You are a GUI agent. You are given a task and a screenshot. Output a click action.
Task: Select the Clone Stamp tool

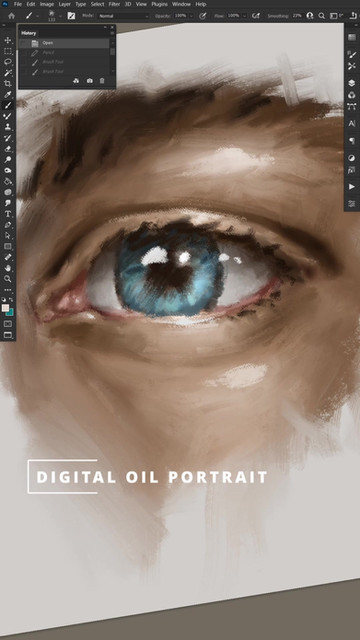7,127
